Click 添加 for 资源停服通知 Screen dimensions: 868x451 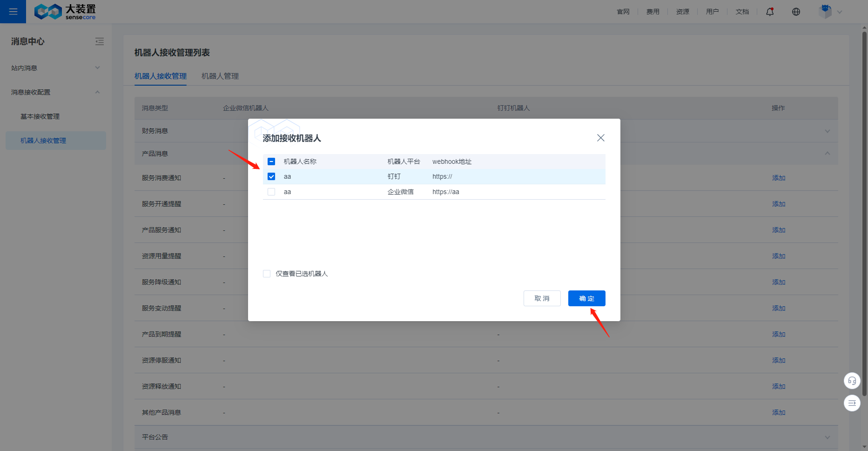pos(779,360)
